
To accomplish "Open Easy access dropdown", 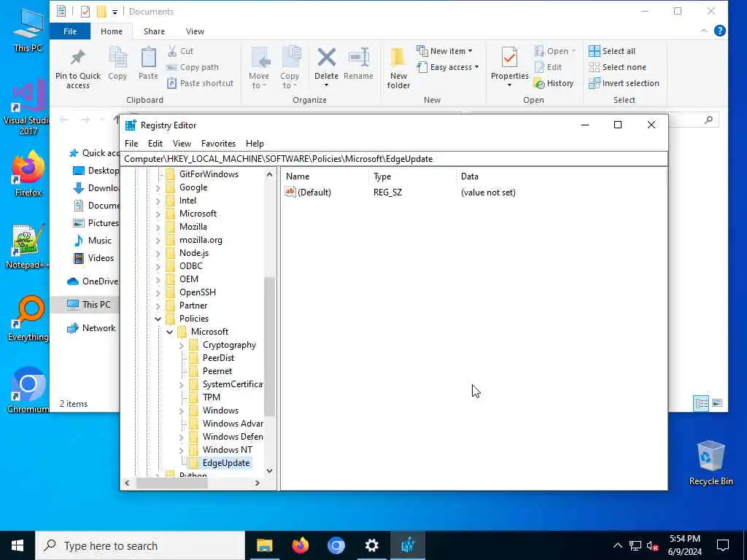I will pos(447,67).
